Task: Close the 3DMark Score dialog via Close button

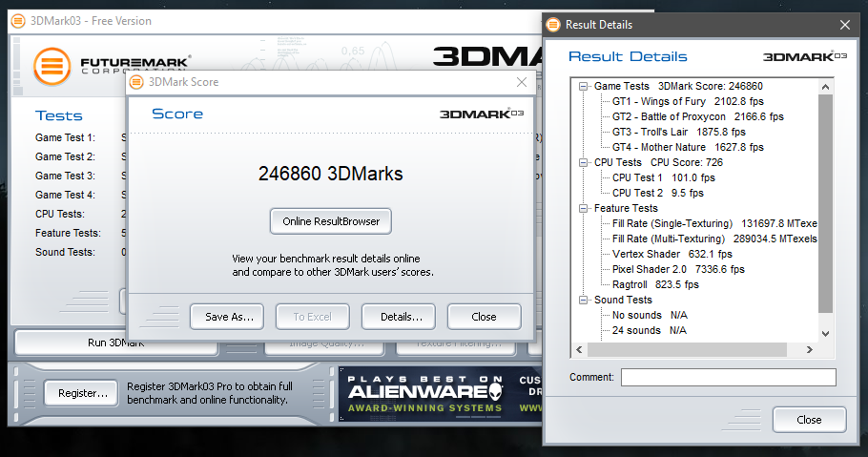Action: pos(485,317)
